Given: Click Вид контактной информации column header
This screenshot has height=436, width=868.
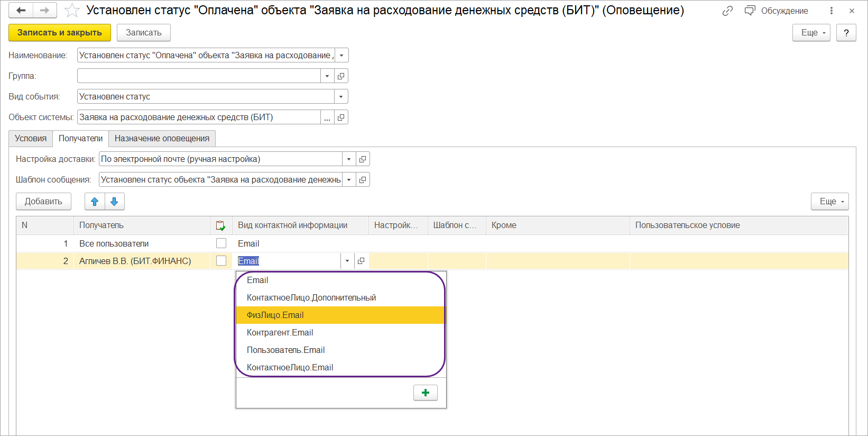Looking at the screenshot, I should coord(301,225).
